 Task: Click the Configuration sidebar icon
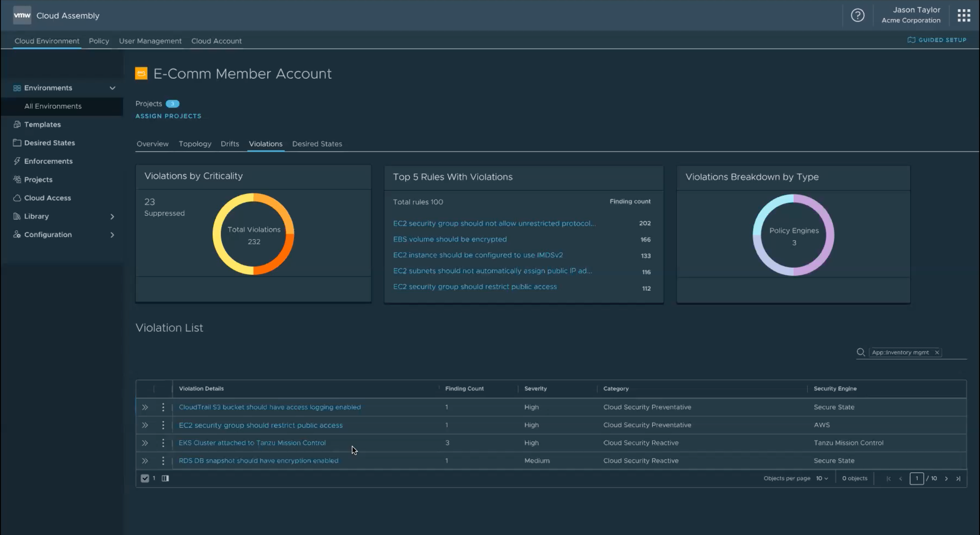(x=17, y=234)
